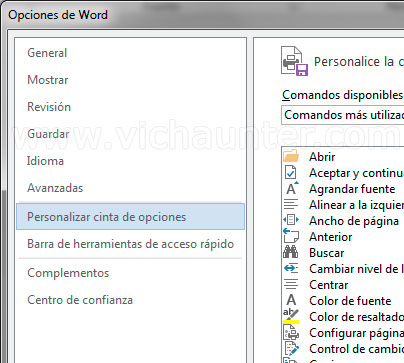
Task: Open Barra de herramientas de acceso rápido
Action: click(x=130, y=244)
